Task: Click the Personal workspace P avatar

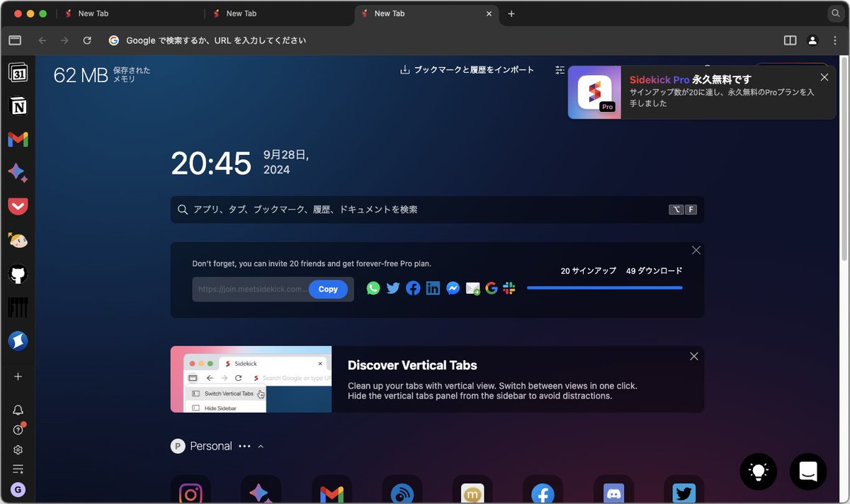Action: pyautogui.click(x=178, y=446)
